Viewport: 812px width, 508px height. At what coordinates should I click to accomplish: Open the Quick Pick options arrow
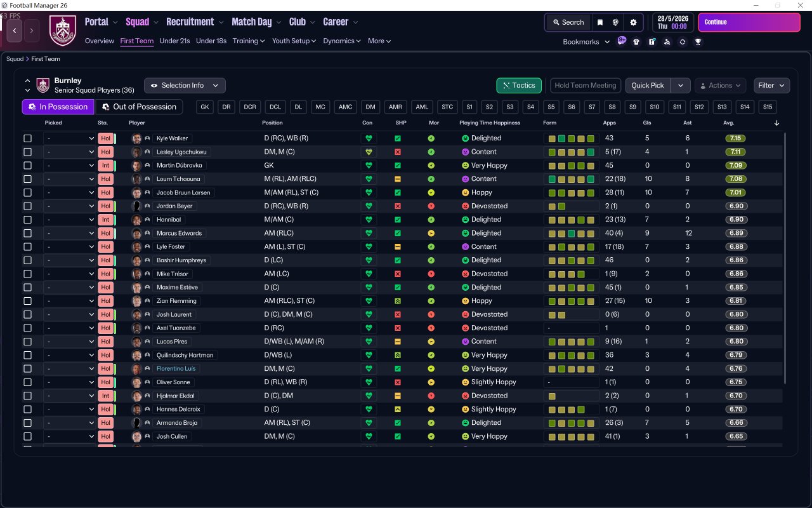coord(681,85)
